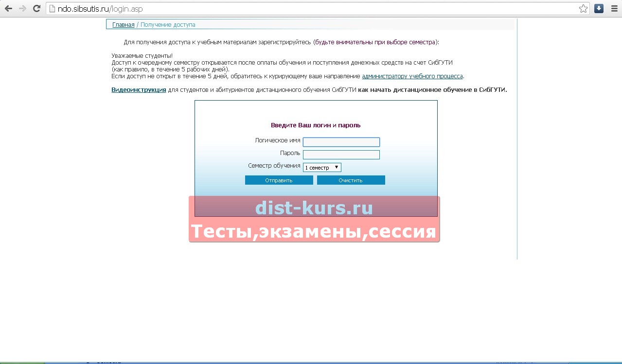Click the browser Back arrow

pos(8,9)
